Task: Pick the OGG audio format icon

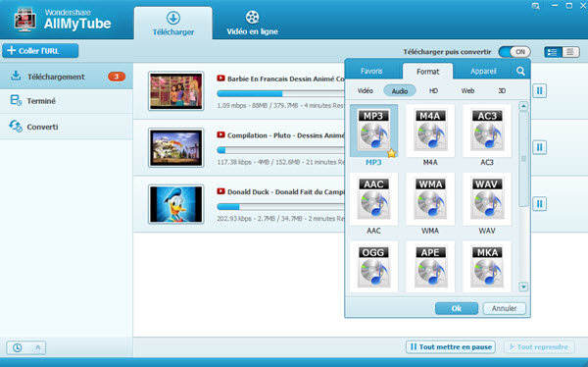Action: click(373, 267)
